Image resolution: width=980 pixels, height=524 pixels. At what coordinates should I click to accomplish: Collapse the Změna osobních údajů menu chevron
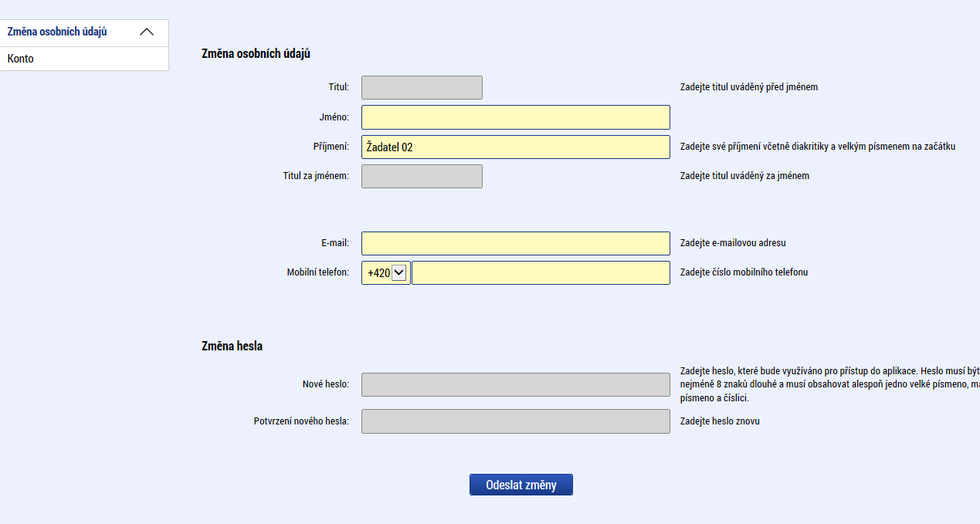[x=147, y=32]
